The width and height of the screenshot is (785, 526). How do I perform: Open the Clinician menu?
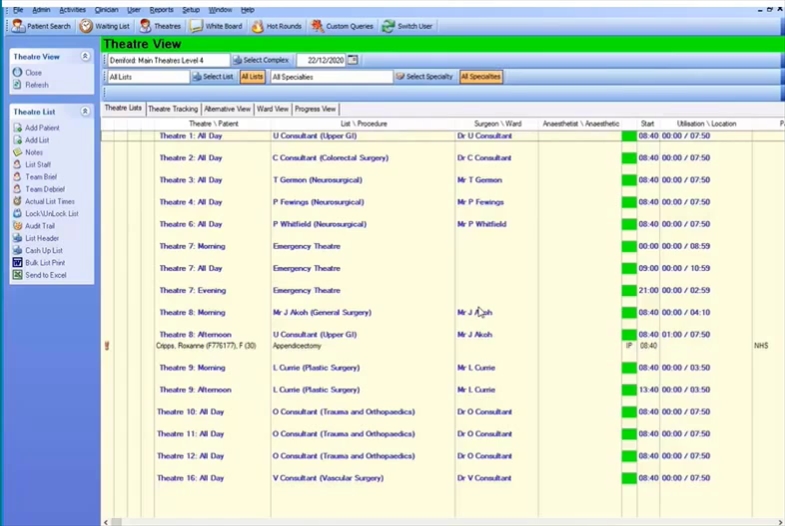107,10
